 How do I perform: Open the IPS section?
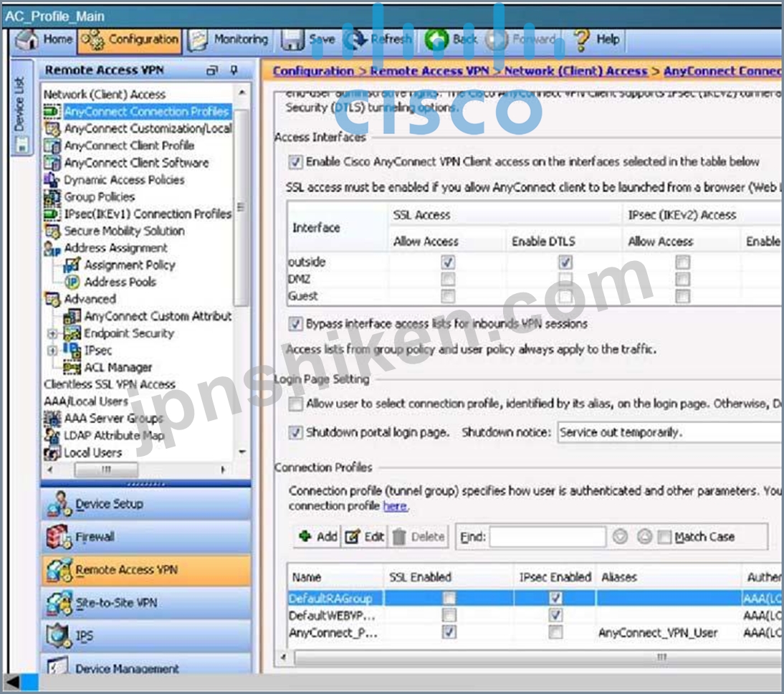point(146,635)
